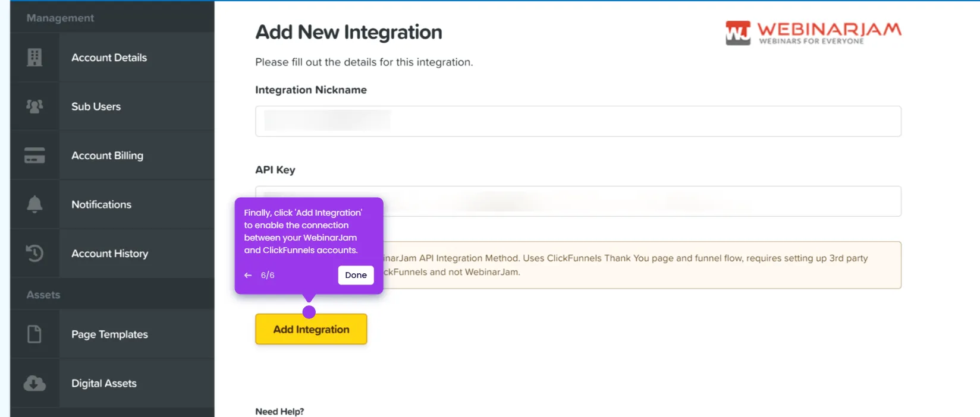The image size is (980, 417).
Task: Click the Account History clock icon
Action: pyautogui.click(x=34, y=253)
